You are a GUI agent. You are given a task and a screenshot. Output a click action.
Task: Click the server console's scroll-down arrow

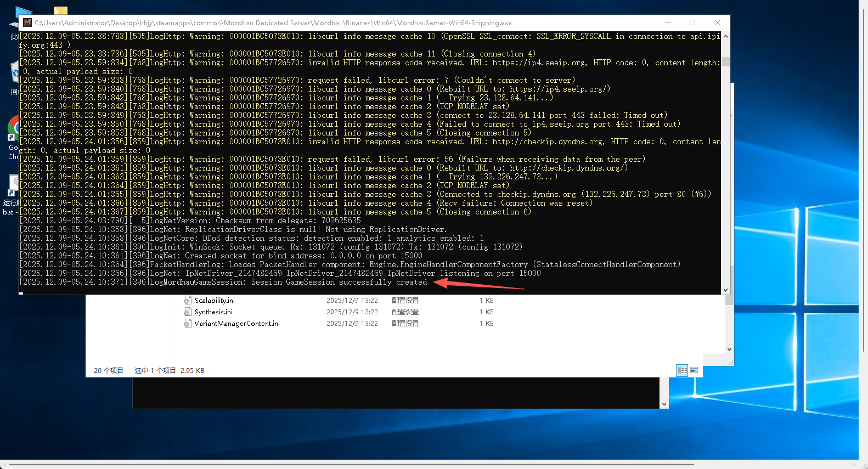pyautogui.click(x=725, y=290)
